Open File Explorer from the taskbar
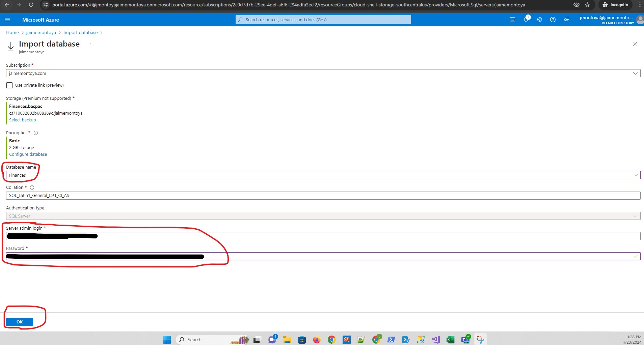The width and height of the screenshot is (644, 345). [x=287, y=340]
